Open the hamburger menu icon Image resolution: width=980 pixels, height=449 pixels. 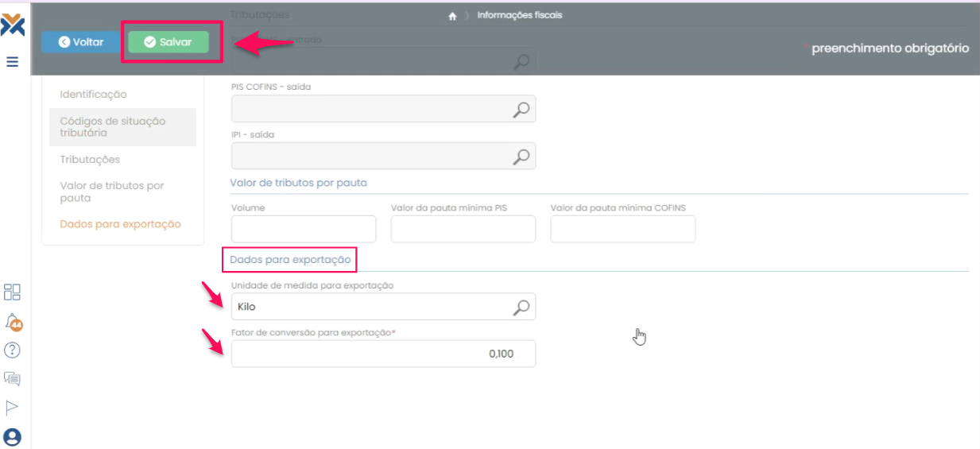point(13,61)
